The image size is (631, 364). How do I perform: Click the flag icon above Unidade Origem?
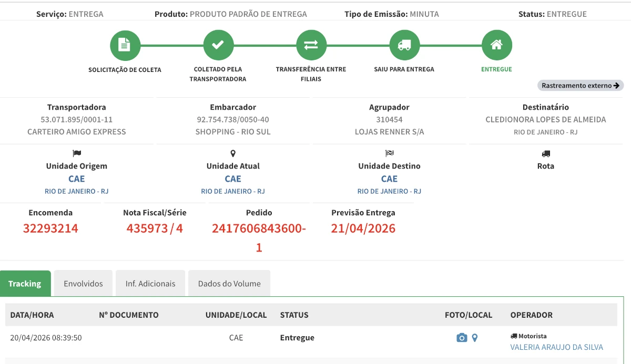coord(77,153)
